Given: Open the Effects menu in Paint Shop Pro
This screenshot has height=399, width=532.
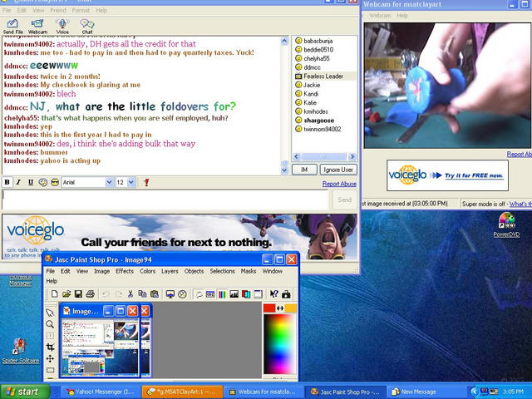Looking at the screenshot, I should pyautogui.click(x=125, y=271).
